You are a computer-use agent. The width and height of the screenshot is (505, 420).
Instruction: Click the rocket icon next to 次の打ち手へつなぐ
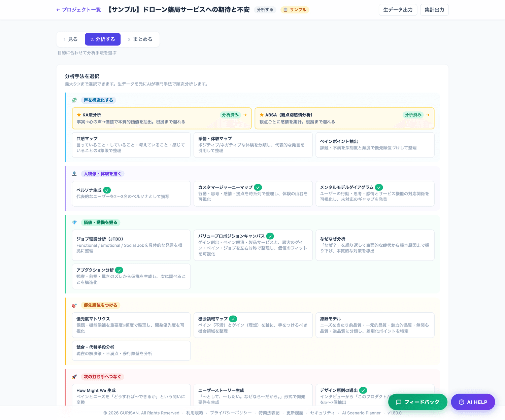pos(74,377)
